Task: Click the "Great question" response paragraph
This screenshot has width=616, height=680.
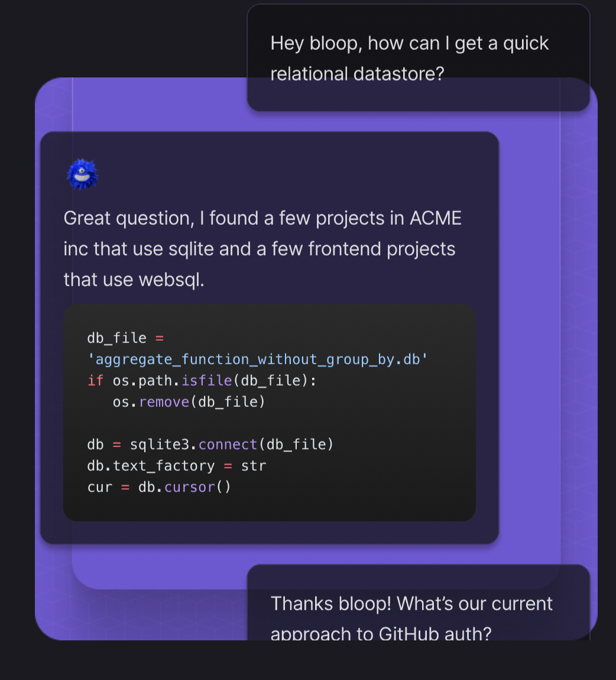Action: pyautogui.click(x=262, y=248)
